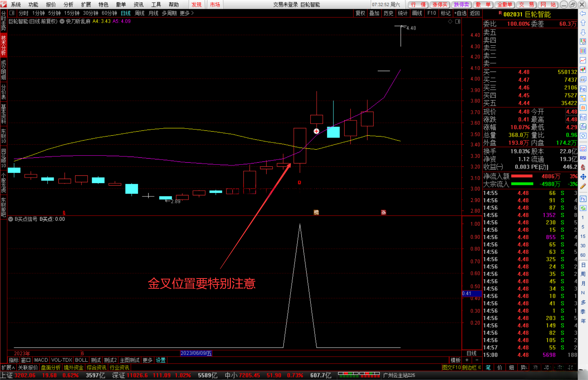588x380 pixels.
Task: Toggle the chart split window icon at top right
Action: (458, 21)
